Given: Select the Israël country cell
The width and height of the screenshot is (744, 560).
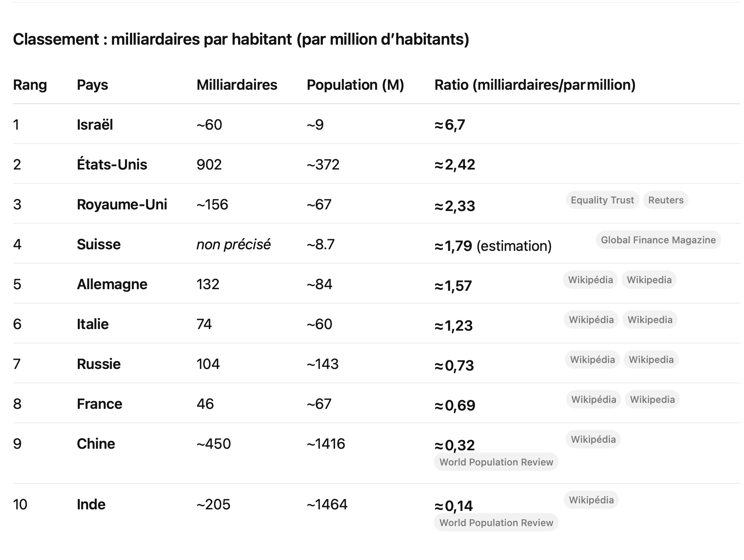Looking at the screenshot, I should [x=95, y=125].
